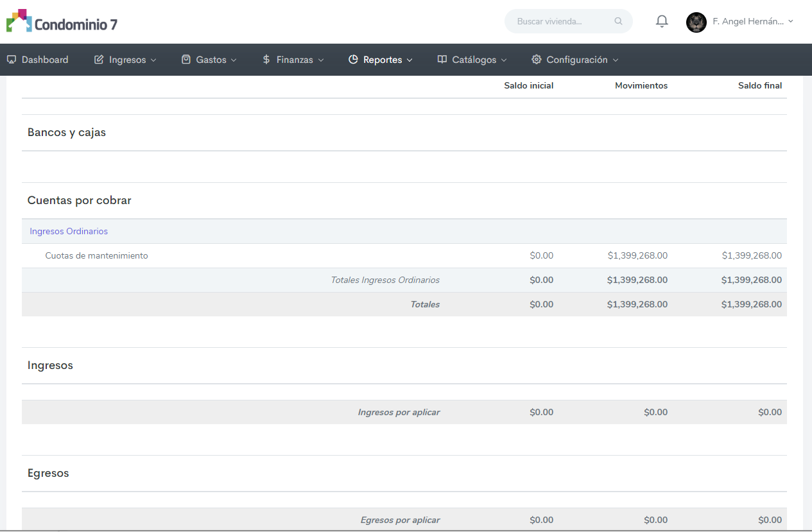Click the Ingresos edit pencil icon
812x532 pixels.
coord(99,60)
